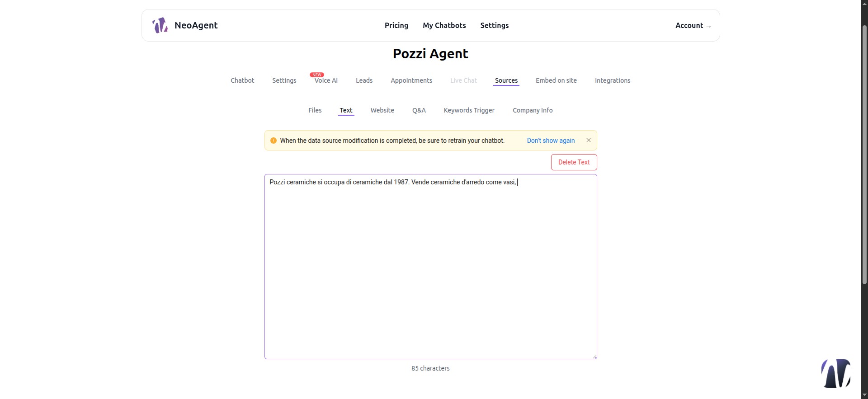Viewport: 868px width, 399px height.
Task: Select the Live Chat tab
Action: click(x=463, y=80)
